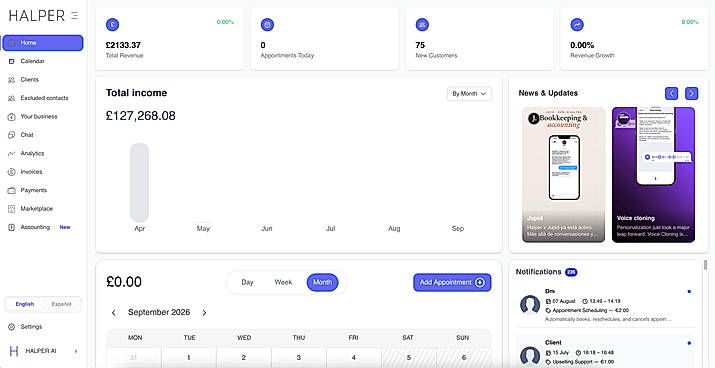Click the September 2026 month label
Screen dimensions: 715x368
tap(159, 313)
